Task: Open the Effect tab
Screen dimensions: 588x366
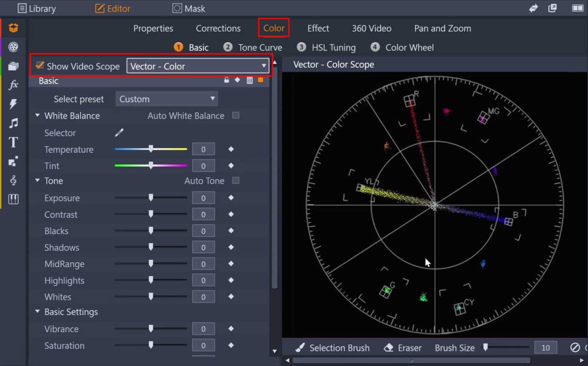Action: coord(318,28)
